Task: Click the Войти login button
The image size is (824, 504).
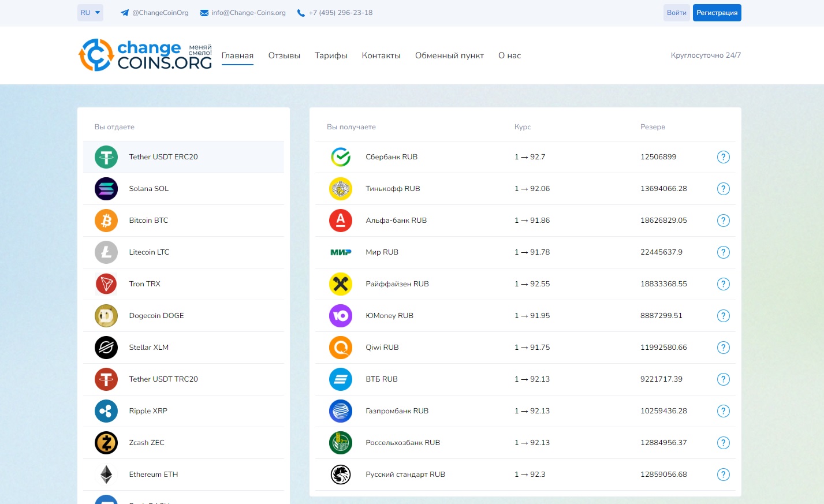Action: [676, 13]
